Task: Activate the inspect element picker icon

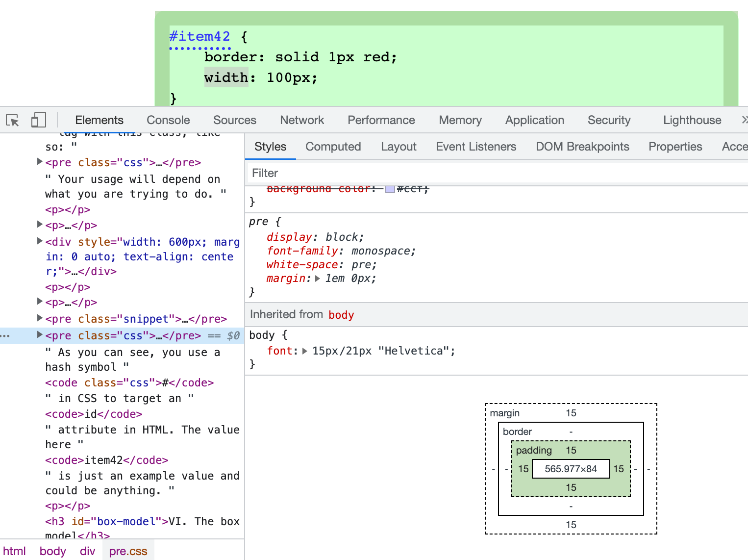Action: pos(12,120)
